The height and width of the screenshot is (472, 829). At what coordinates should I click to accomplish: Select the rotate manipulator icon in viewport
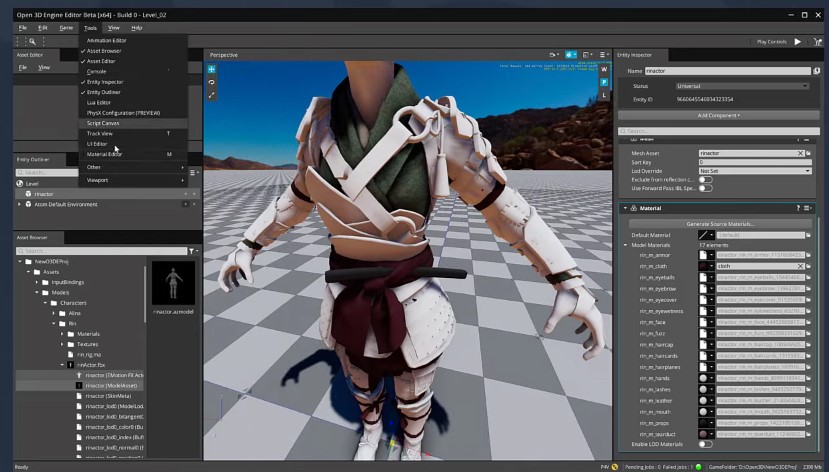[x=212, y=82]
